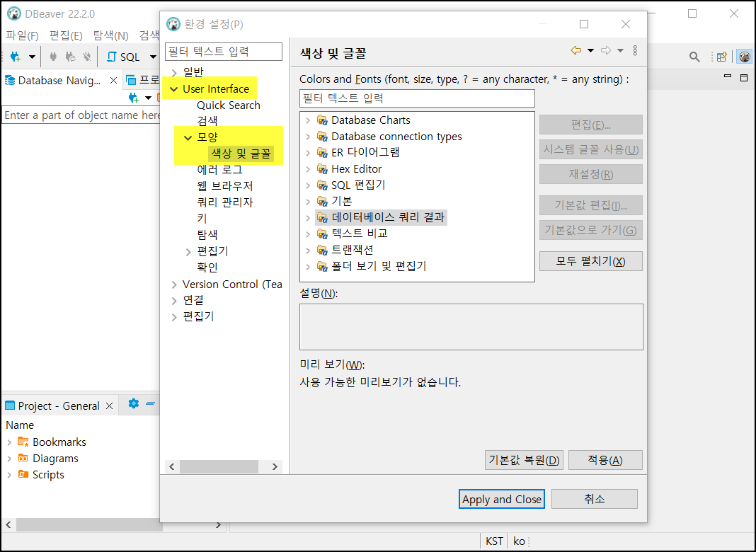
Task: Expand the Database Charts font category
Action: (x=308, y=120)
